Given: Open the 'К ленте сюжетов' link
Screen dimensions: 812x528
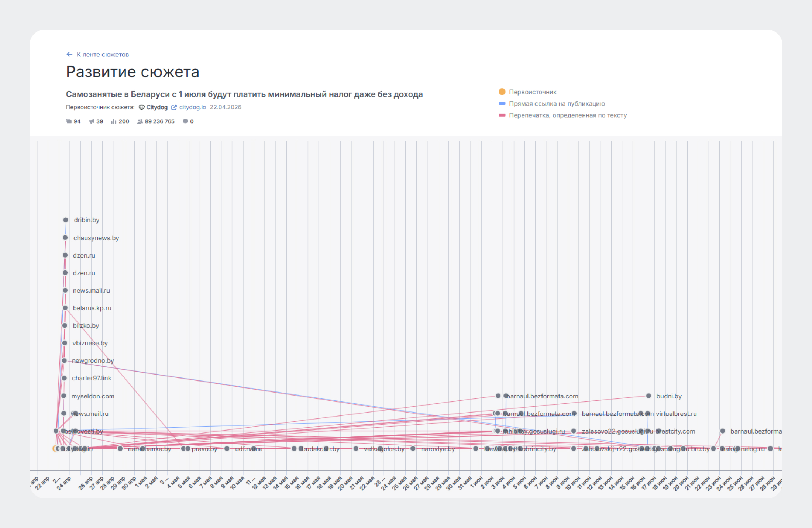Looking at the screenshot, I should coord(103,54).
